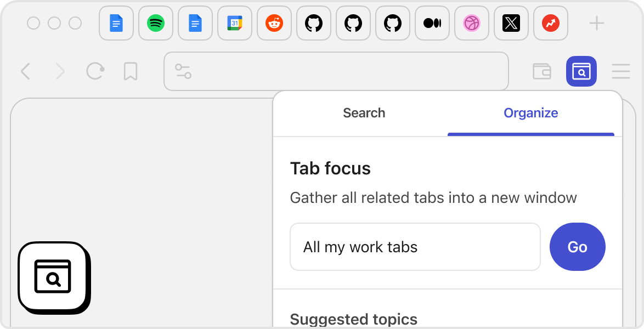Click the tab search extension icon in toolbar
Image resolution: width=644 pixels, height=329 pixels.
[581, 71]
